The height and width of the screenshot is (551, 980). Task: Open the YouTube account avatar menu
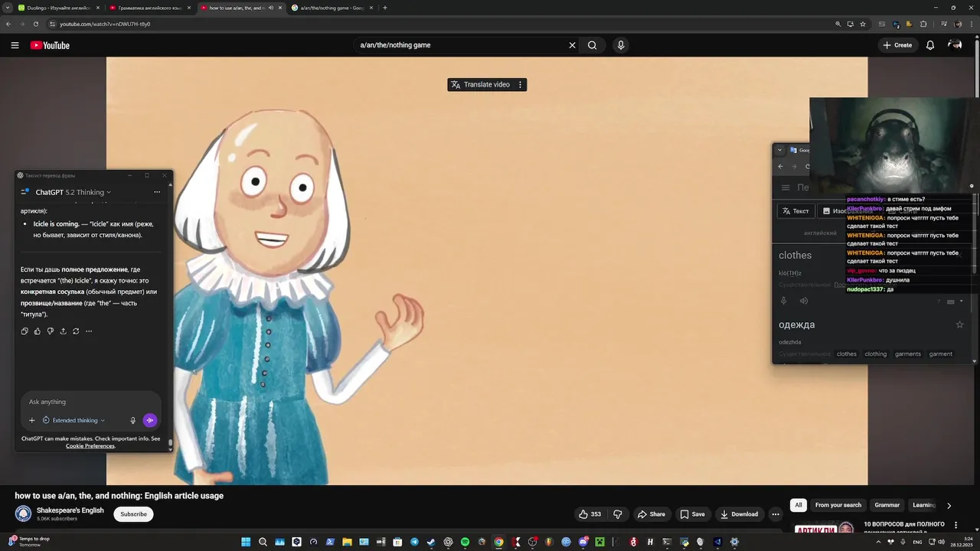(x=955, y=45)
